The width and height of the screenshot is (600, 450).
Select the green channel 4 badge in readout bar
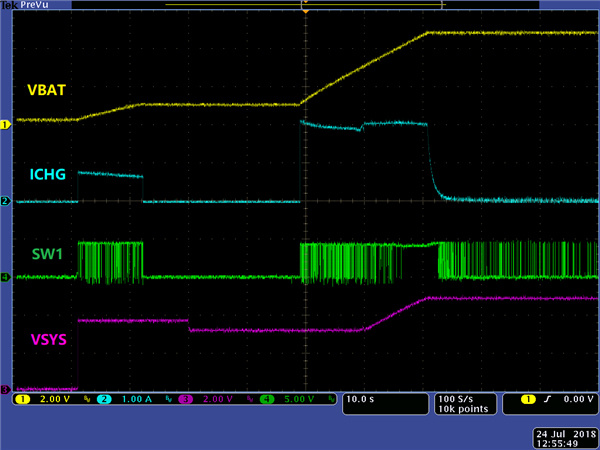click(x=265, y=400)
